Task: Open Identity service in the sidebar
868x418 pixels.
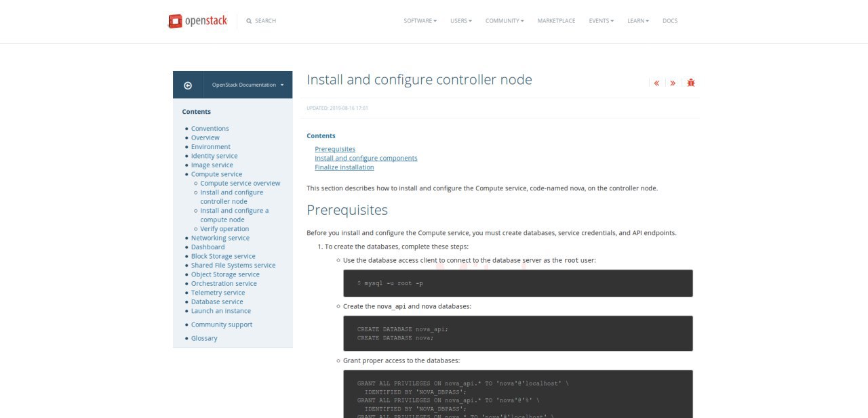Action: [214, 156]
